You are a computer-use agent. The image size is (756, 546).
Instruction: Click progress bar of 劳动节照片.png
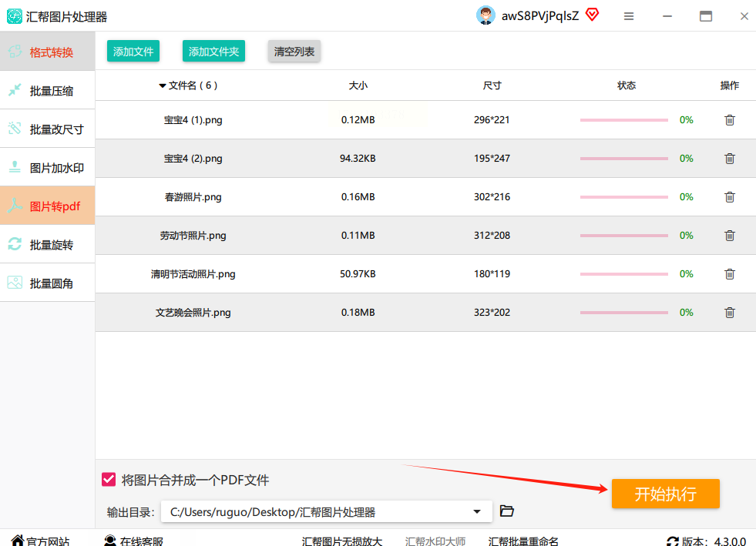(x=623, y=236)
